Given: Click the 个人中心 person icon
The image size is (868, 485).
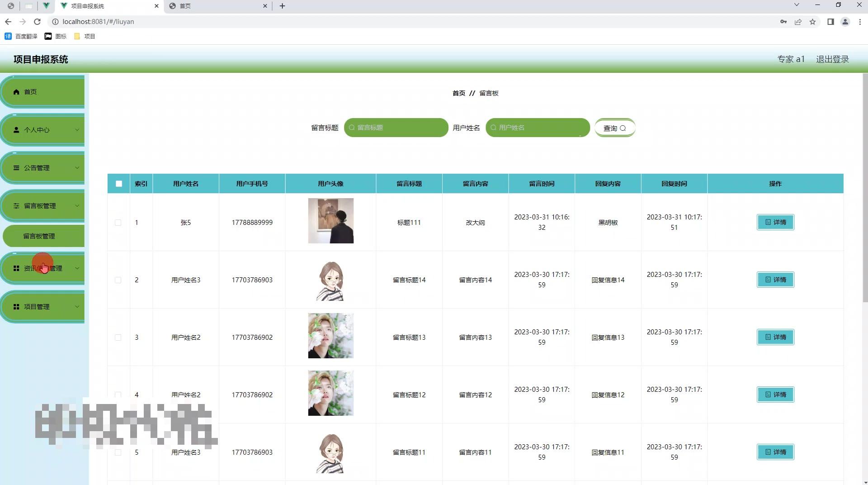Looking at the screenshot, I should pos(16,130).
